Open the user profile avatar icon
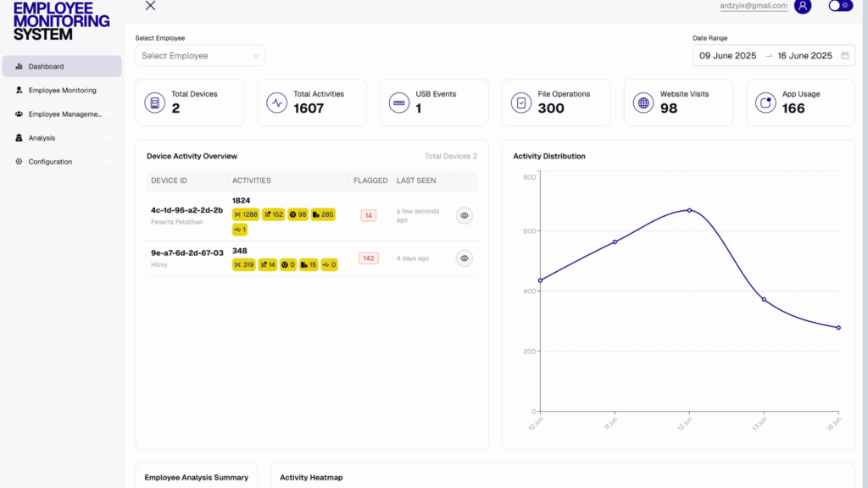The height and width of the screenshot is (488, 868). click(802, 6)
